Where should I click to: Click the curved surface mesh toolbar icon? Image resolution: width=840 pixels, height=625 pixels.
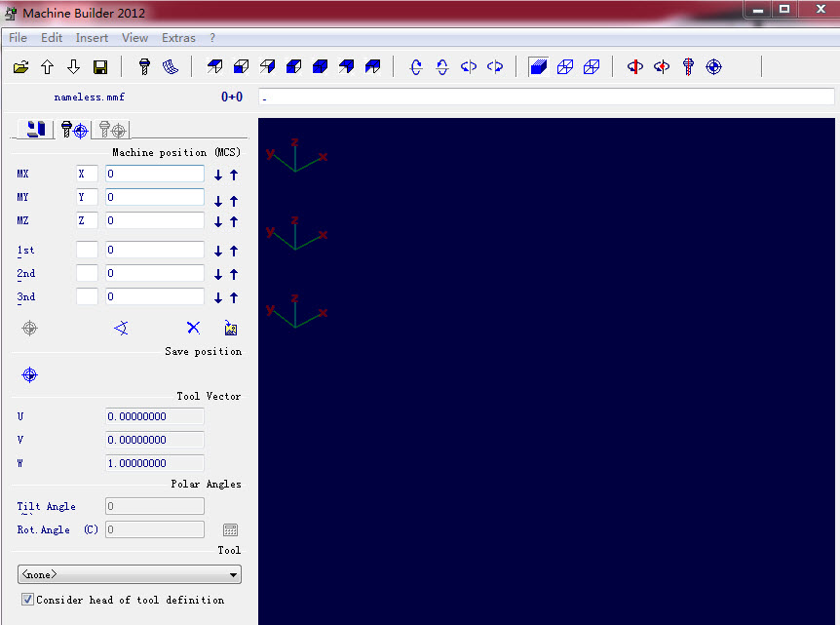(x=171, y=67)
